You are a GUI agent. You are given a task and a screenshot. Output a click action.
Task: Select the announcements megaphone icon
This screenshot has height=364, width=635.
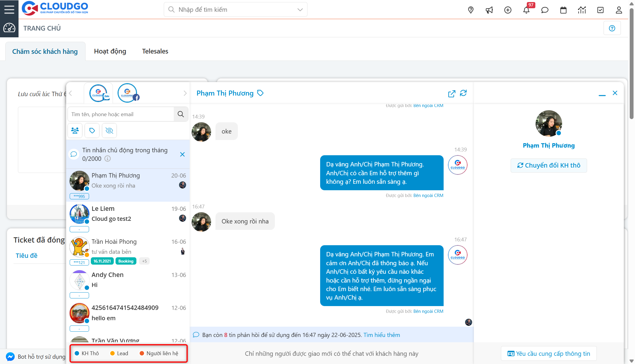point(489,10)
